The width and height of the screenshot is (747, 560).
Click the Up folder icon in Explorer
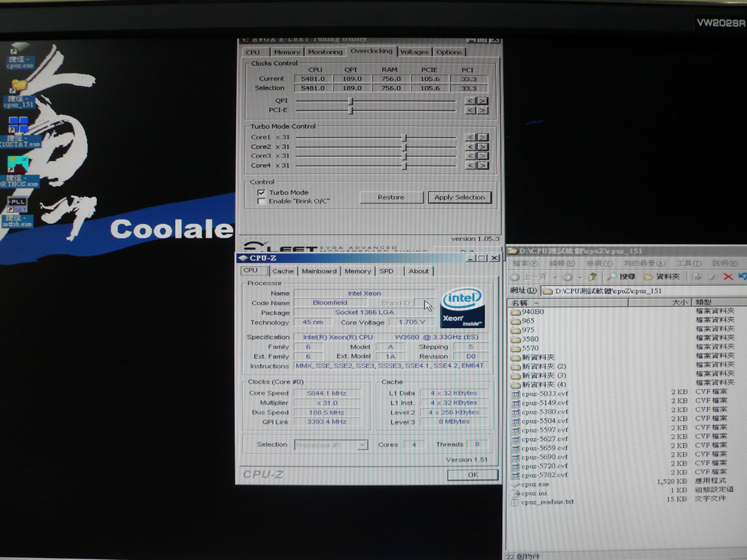[x=592, y=276]
